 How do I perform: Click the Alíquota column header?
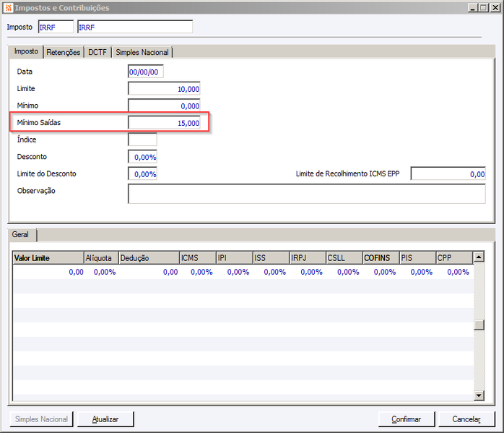tap(101, 258)
